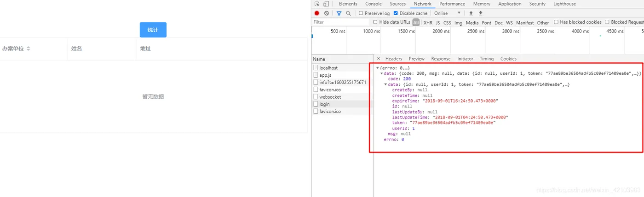Image resolution: width=644 pixels, height=197 pixels.
Task: Filter requests by Font
Action: [487, 23]
